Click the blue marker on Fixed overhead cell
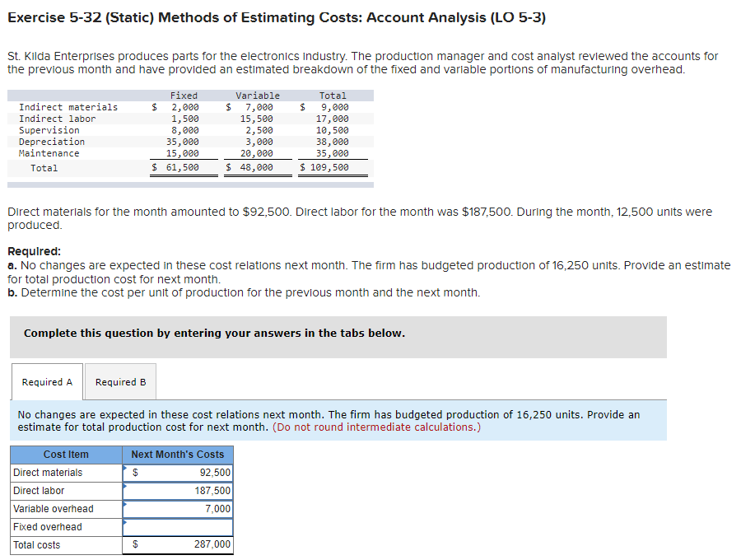The width and height of the screenshot is (741, 560). 126,524
